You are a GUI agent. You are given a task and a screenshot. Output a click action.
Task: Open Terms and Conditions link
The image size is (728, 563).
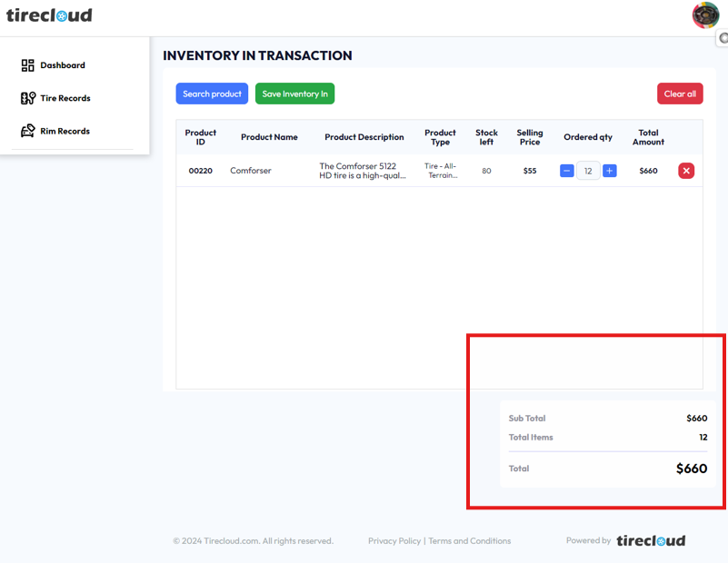pyautogui.click(x=470, y=541)
